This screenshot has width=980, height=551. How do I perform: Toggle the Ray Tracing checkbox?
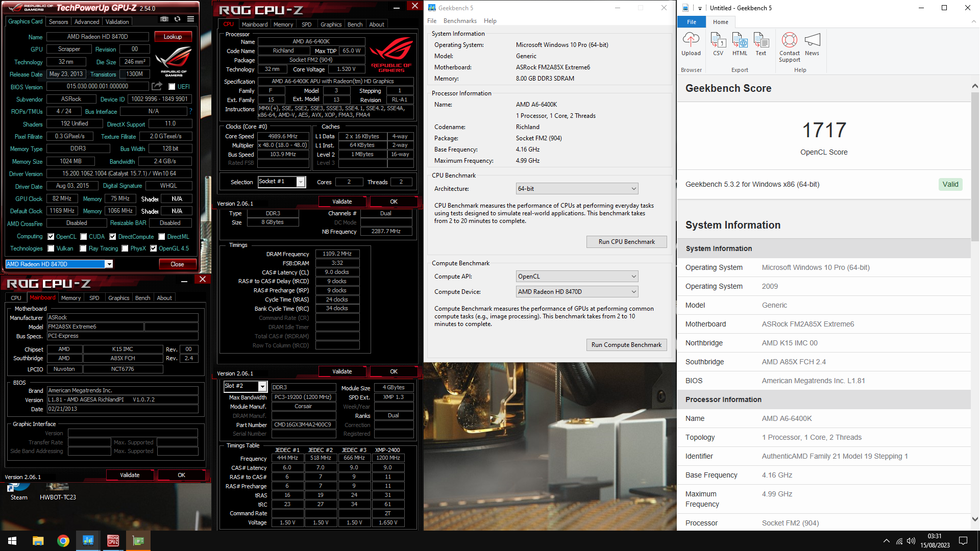coord(83,248)
